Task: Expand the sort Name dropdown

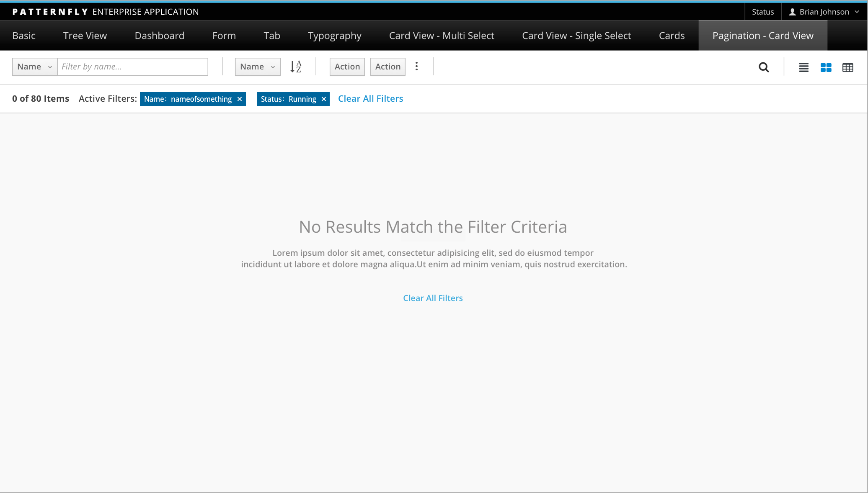Action: coord(258,66)
